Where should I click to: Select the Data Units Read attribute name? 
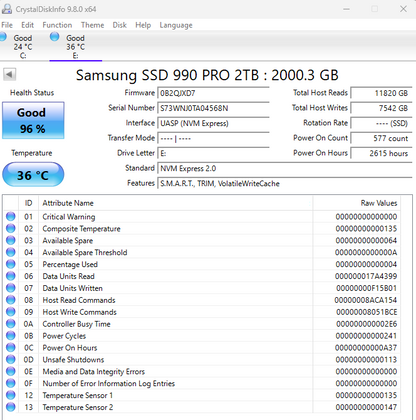[68, 276]
